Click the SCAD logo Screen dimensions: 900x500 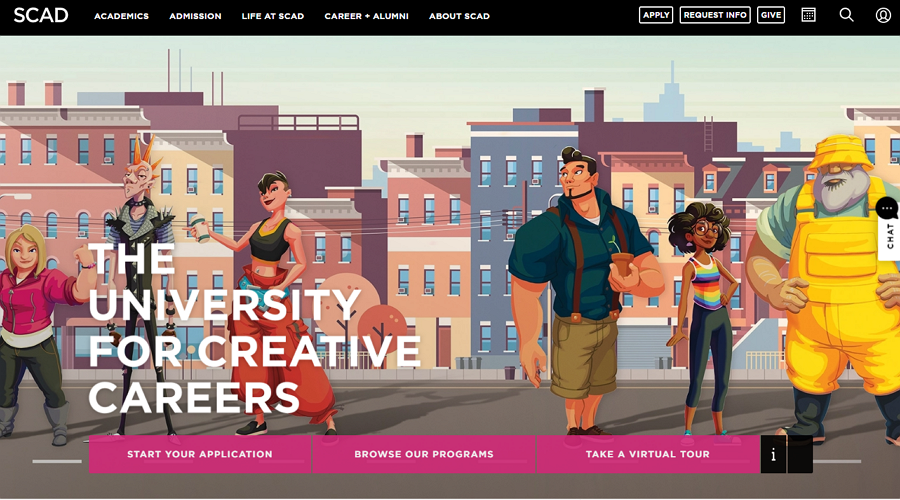point(41,15)
